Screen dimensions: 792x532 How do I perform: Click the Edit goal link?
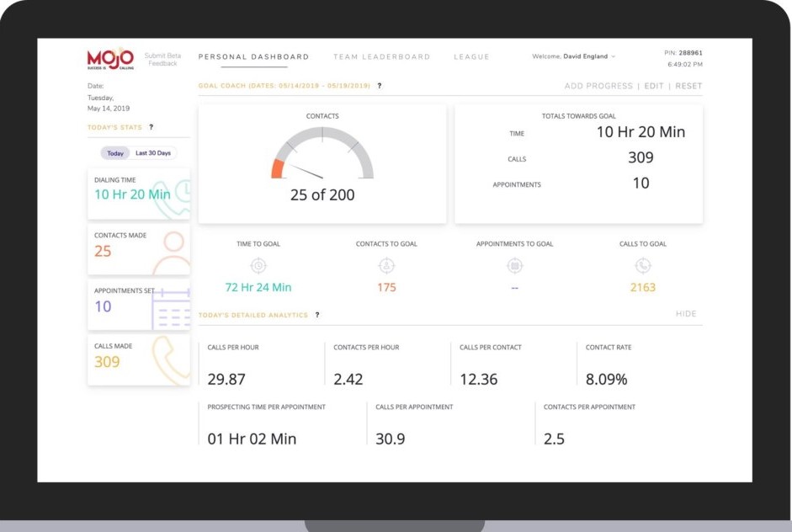pos(654,86)
